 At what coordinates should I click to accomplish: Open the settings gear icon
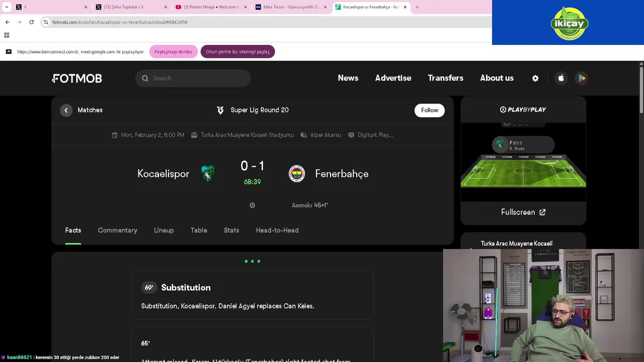click(535, 78)
